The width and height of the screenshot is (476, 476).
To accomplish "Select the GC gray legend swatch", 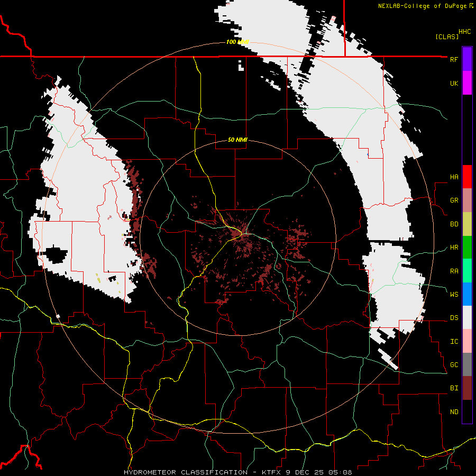I will pyautogui.click(x=467, y=364).
